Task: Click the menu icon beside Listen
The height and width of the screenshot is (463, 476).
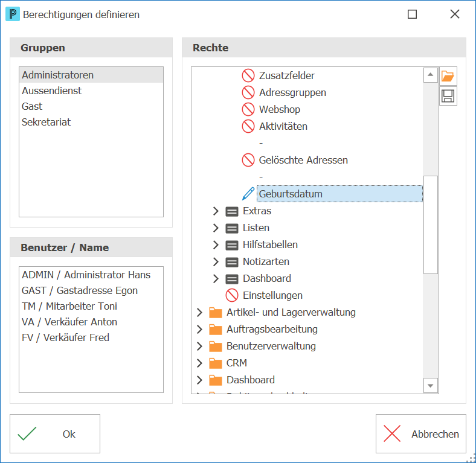Action: pyautogui.click(x=231, y=228)
